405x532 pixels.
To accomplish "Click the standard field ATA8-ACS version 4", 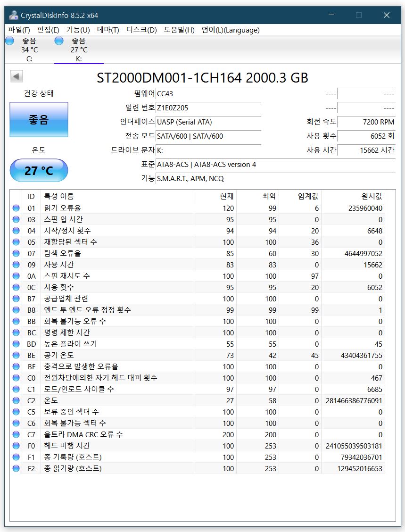I will click(275, 165).
